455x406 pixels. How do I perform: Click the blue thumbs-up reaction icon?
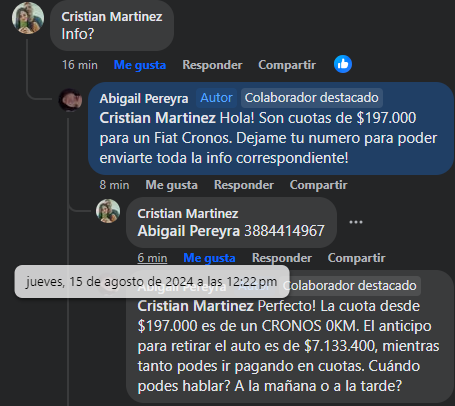pyautogui.click(x=343, y=64)
